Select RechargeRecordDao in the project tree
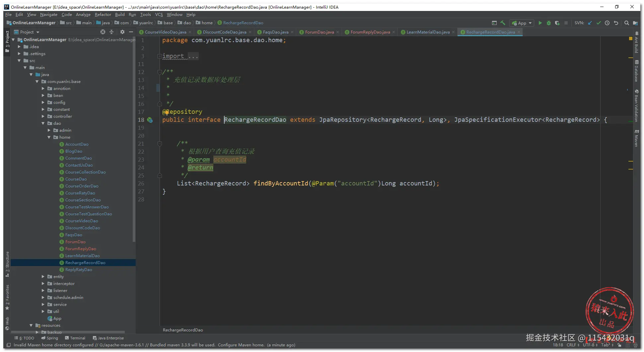 tap(73, 263)
